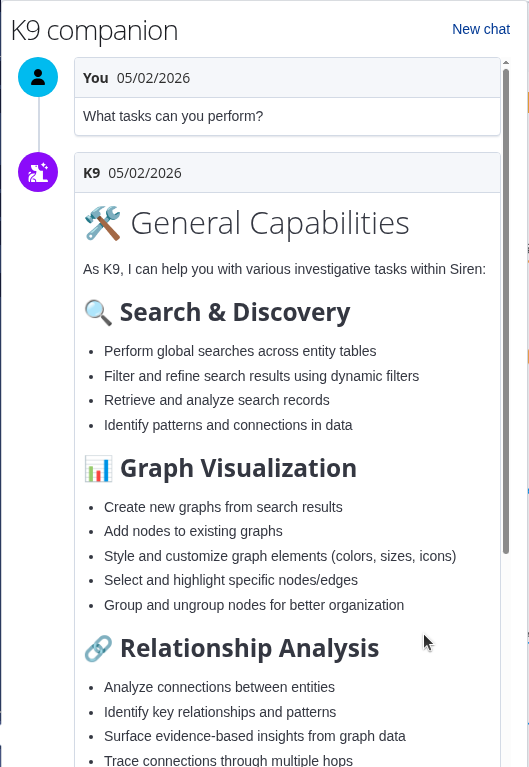529x767 pixels.
Task: Click the K9 response header
Action: 287,173
